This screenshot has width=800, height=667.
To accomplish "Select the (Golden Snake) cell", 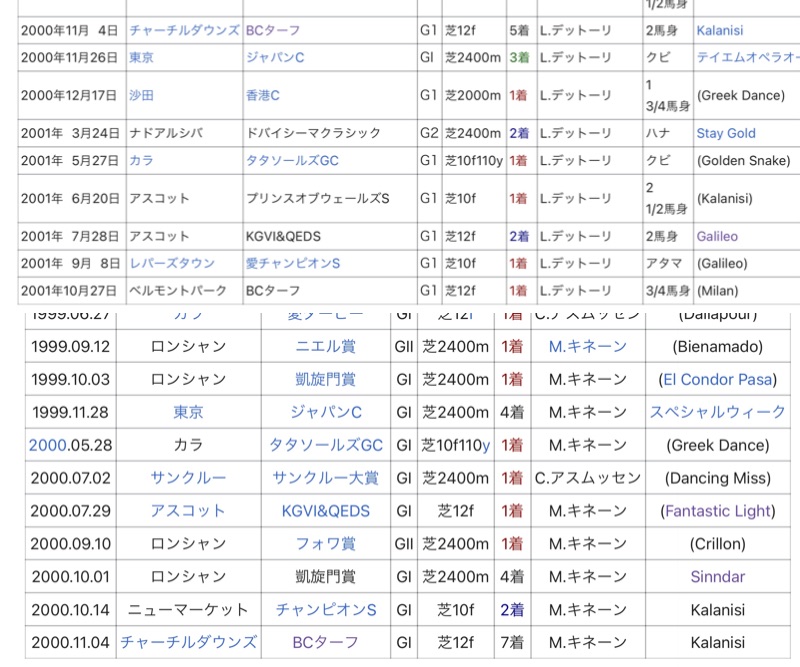I will pyautogui.click(x=747, y=161).
